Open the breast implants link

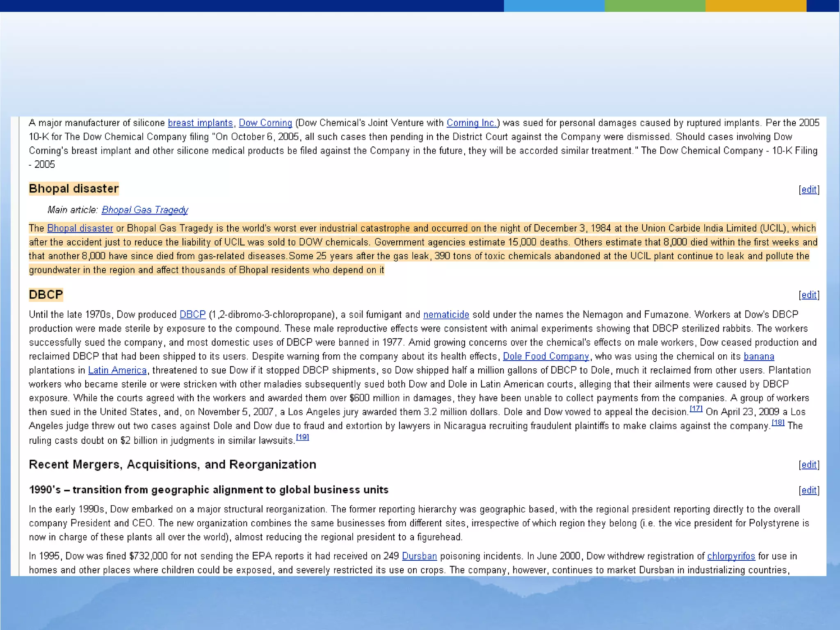coord(200,123)
